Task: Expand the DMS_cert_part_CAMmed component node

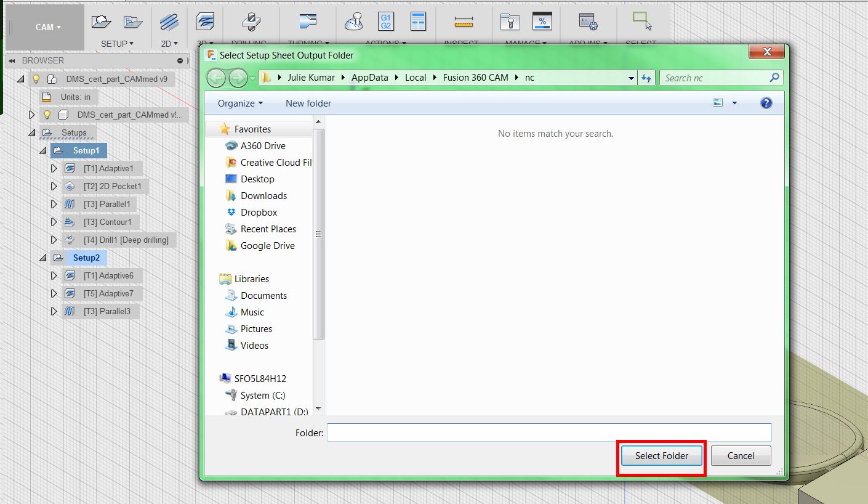Action: 32,115
